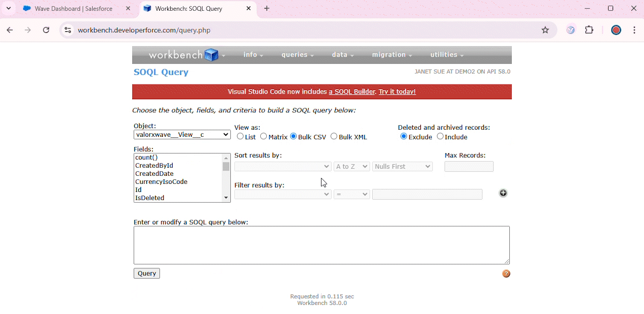The height and width of the screenshot is (314, 644).
Task: Click the Workbench cube logo icon
Action: click(211, 55)
